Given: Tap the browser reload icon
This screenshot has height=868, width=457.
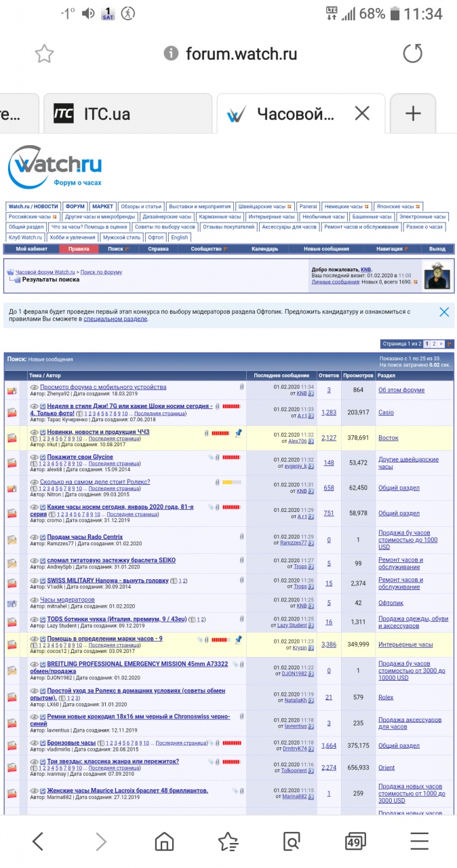Looking at the screenshot, I should 412,54.
